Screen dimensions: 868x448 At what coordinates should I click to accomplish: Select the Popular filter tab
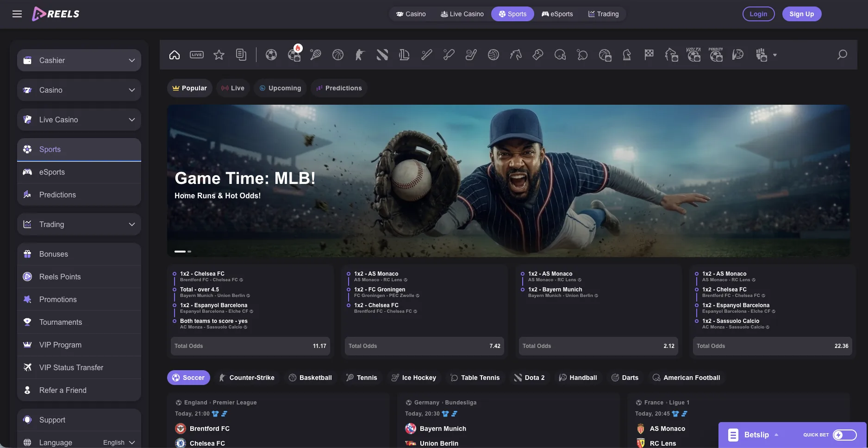pyautogui.click(x=189, y=88)
